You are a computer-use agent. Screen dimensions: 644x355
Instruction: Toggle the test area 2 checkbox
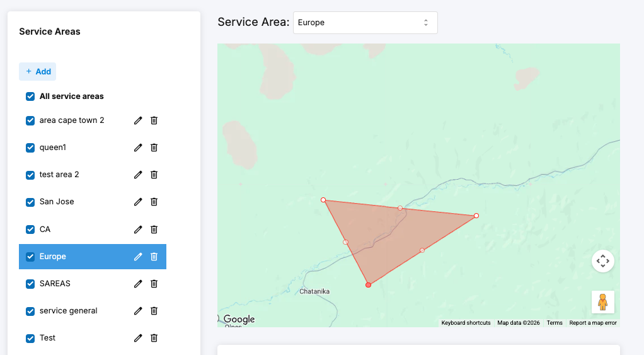point(30,175)
